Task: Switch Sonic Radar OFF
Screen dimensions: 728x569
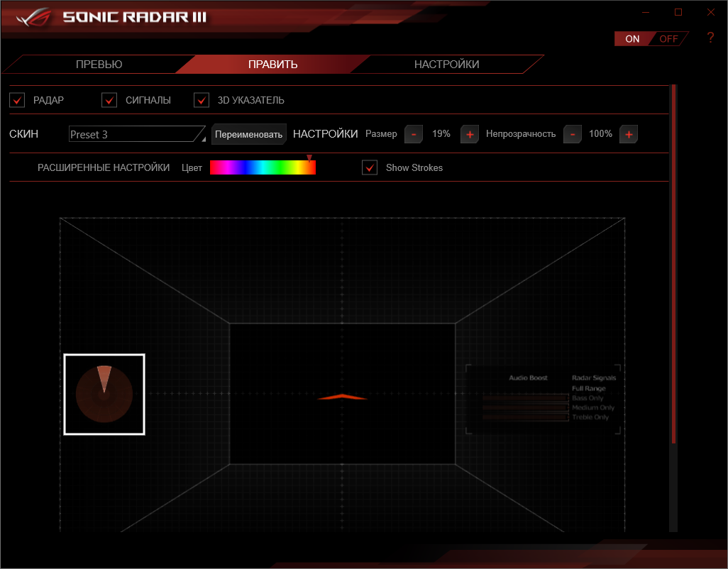Action: 668,39
